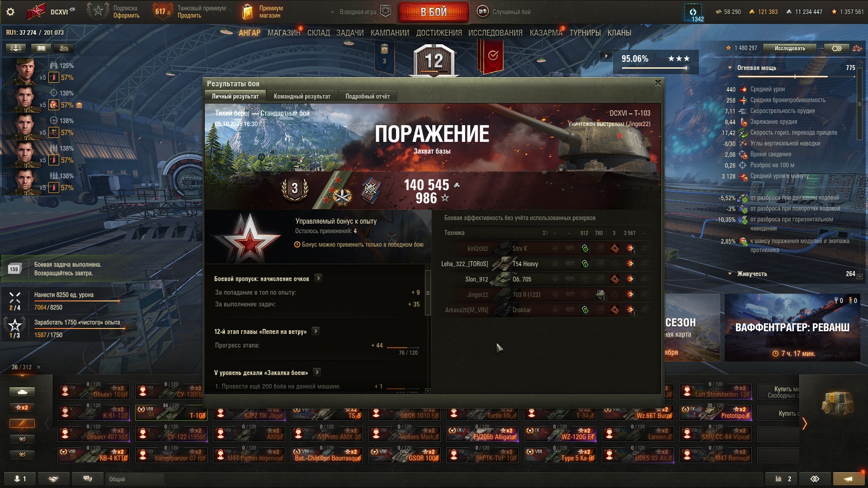Screen dimensions: 868x488
Task: Click the battle results scrollbar
Action: 428,292
